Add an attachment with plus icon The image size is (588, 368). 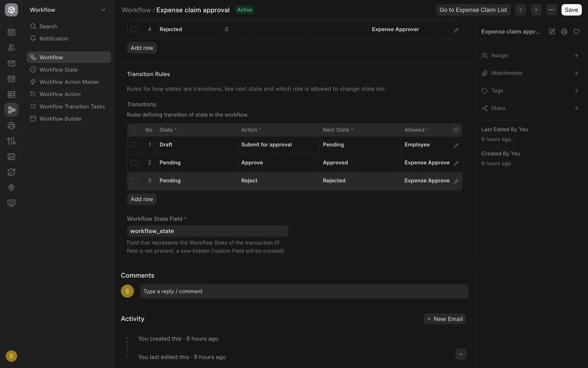(577, 73)
